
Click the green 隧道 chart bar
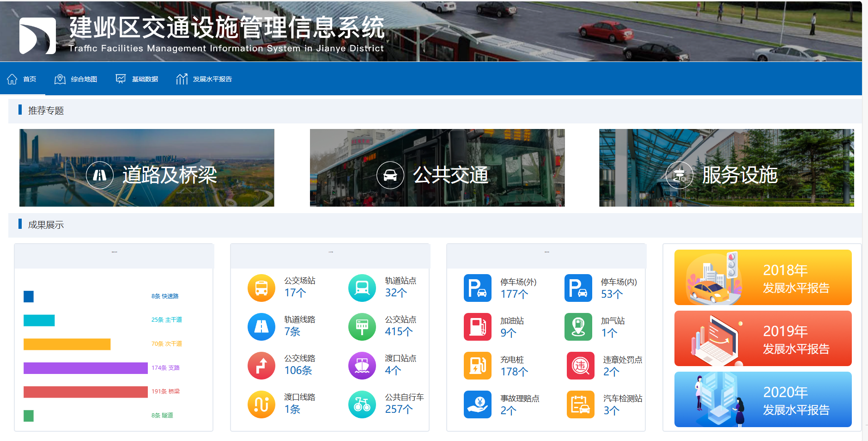point(29,416)
